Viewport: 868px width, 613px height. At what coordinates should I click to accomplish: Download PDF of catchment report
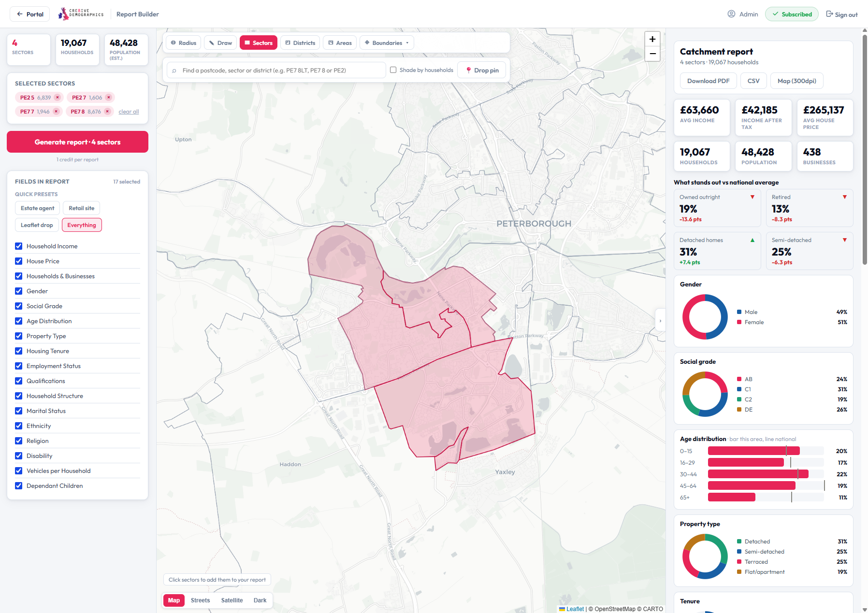pyautogui.click(x=709, y=81)
